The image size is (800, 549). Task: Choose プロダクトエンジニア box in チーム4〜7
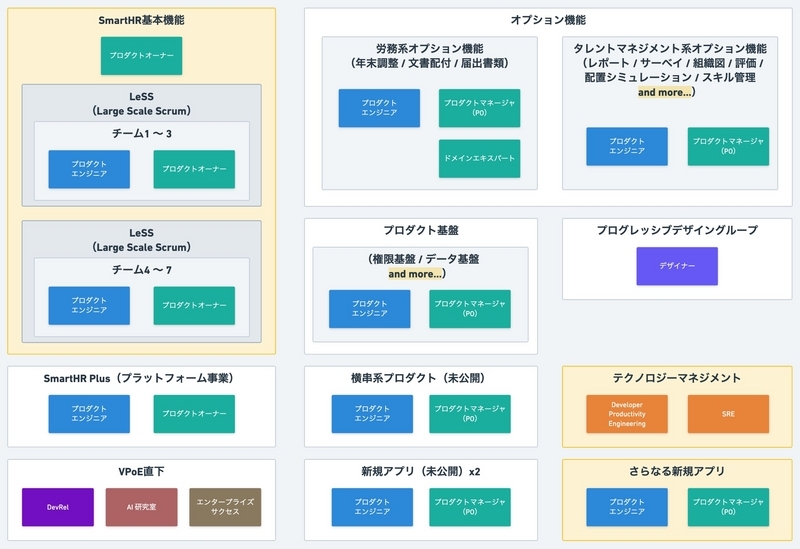click(89, 305)
